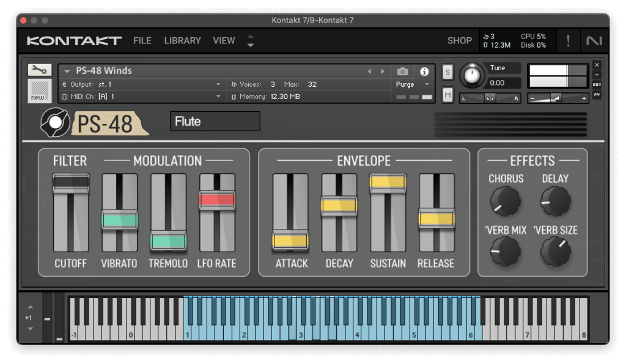The width and height of the screenshot is (626, 364).
Task: Click the 'new' instrument icon
Action: (39, 90)
